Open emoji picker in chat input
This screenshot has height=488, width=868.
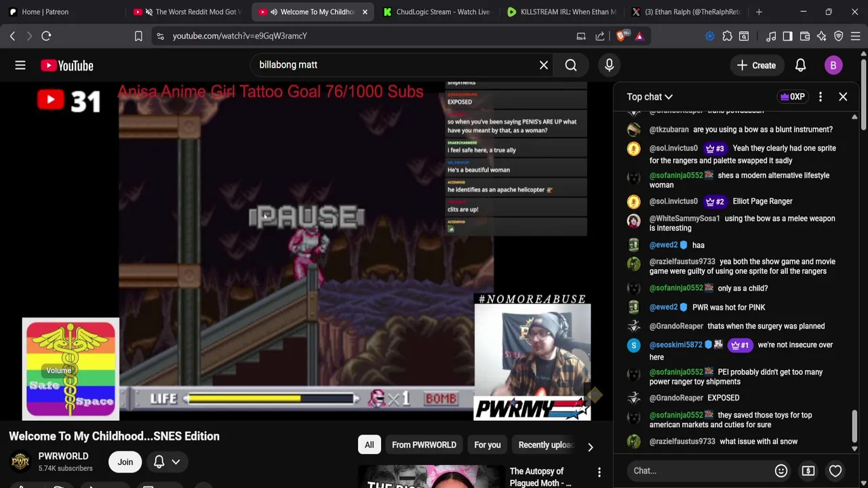tap(781, 470)
